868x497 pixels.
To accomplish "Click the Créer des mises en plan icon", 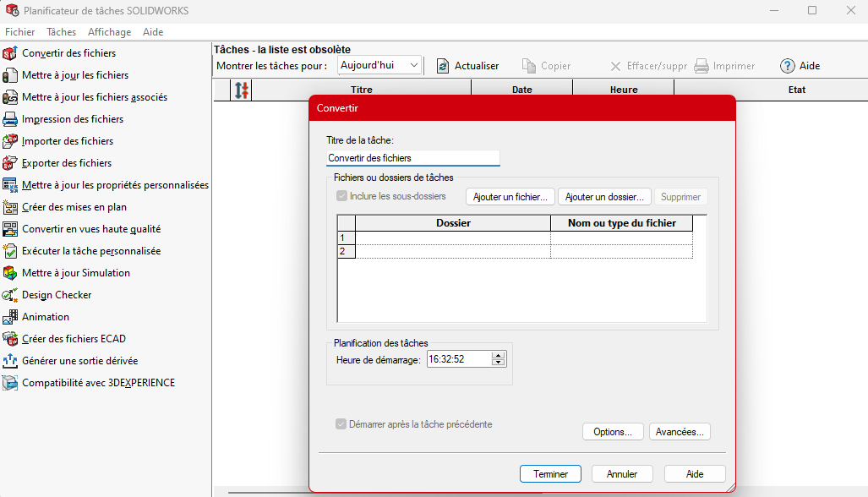I will tap(10, 207).
